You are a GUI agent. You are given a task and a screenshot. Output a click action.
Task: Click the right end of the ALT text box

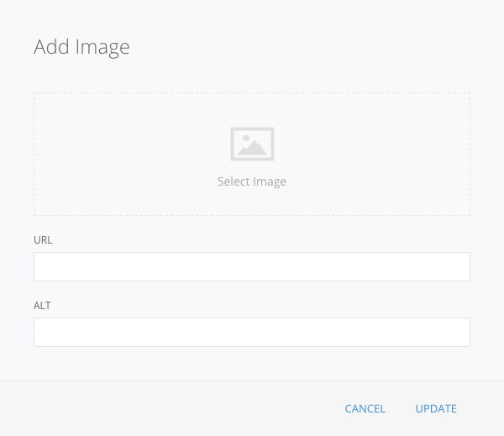(458, 332)
